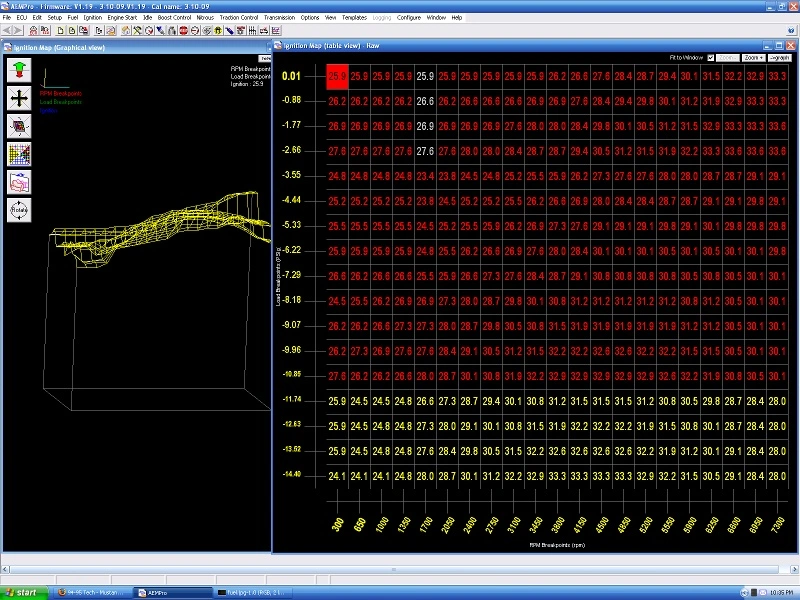The image size is (800, 600).
Task: Click the RPM Breakpoints legend text in graph
Action: 61,93
